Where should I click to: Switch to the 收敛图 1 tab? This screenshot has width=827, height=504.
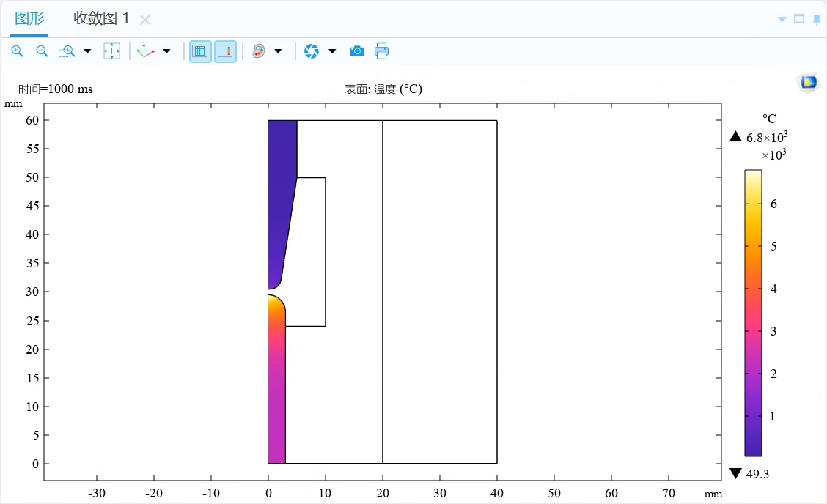click(101, 18)
